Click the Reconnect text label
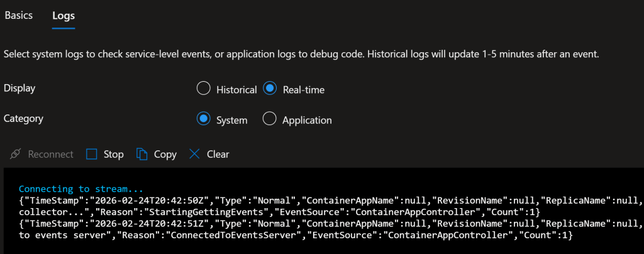The height and width of the screenshot is (254, 644). (x=50, y=154)
